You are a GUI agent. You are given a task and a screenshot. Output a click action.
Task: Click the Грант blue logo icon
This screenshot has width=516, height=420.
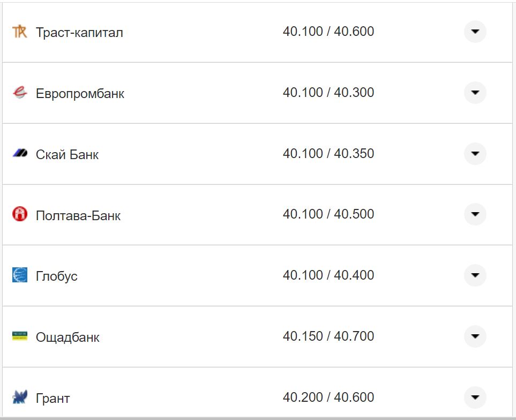click(x=19, y=397)
